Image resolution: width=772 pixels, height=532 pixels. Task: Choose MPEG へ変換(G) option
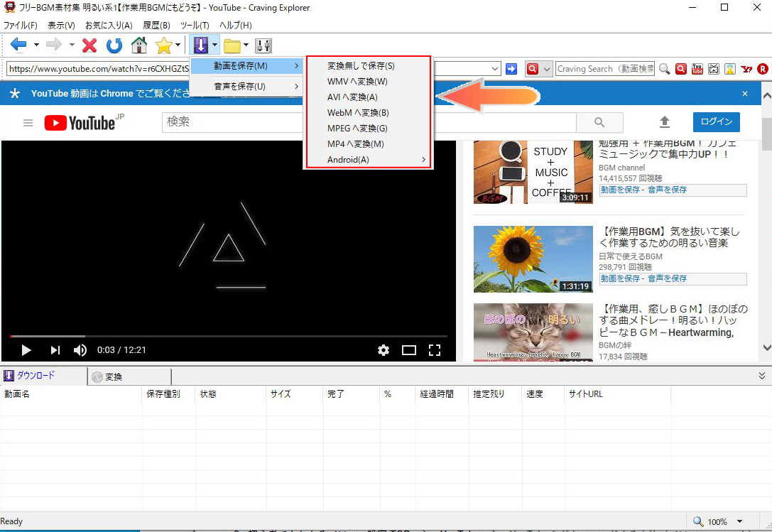click(x=369, y=129)
